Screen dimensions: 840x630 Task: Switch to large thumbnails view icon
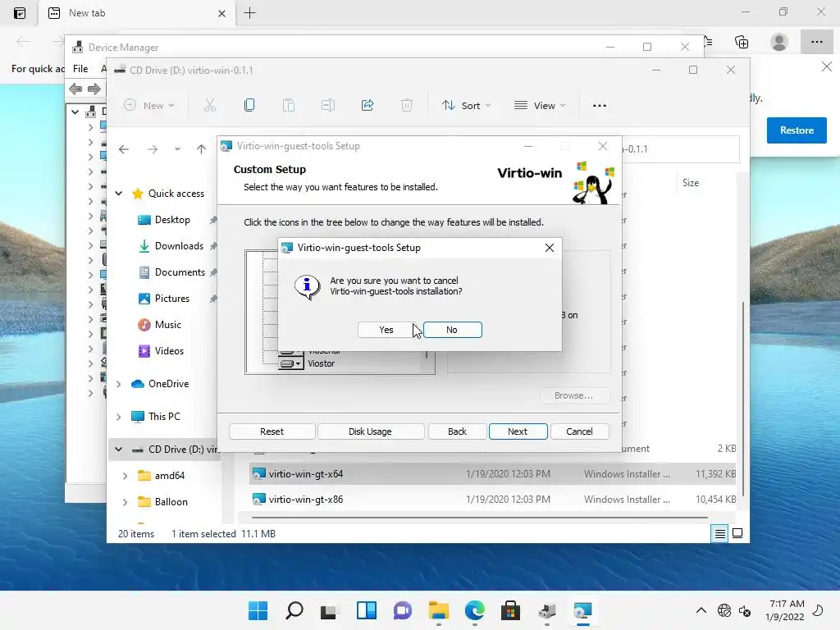[x=737, y=533]
